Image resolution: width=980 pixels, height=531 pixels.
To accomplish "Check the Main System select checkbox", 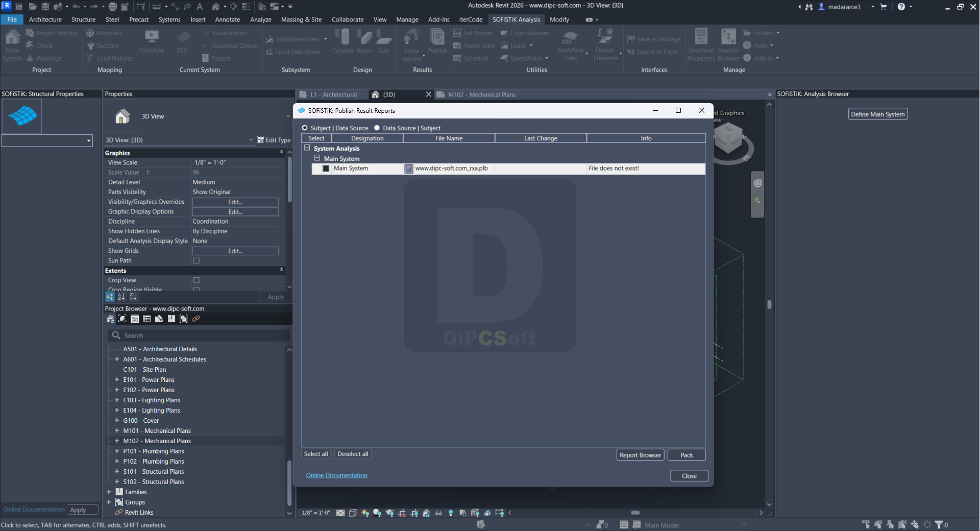I will [326, 168].
